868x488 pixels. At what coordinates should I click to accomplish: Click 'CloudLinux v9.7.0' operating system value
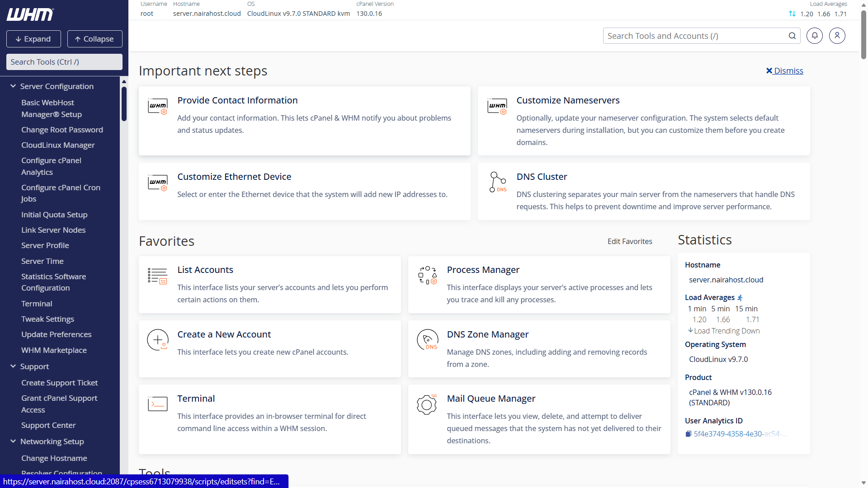point(718,359)
